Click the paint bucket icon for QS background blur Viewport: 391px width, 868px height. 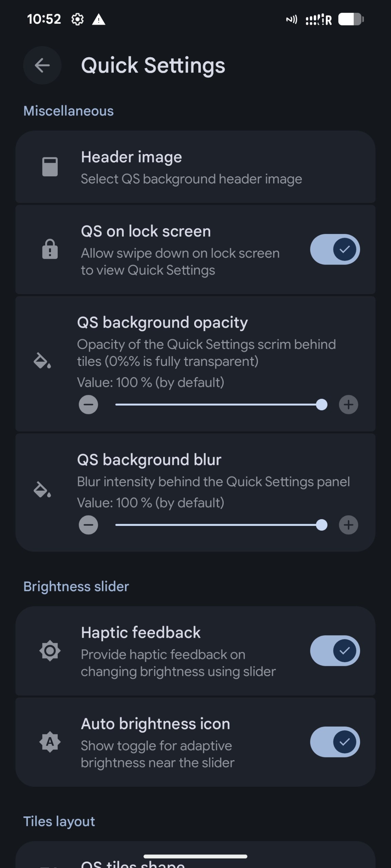(42, 489)
